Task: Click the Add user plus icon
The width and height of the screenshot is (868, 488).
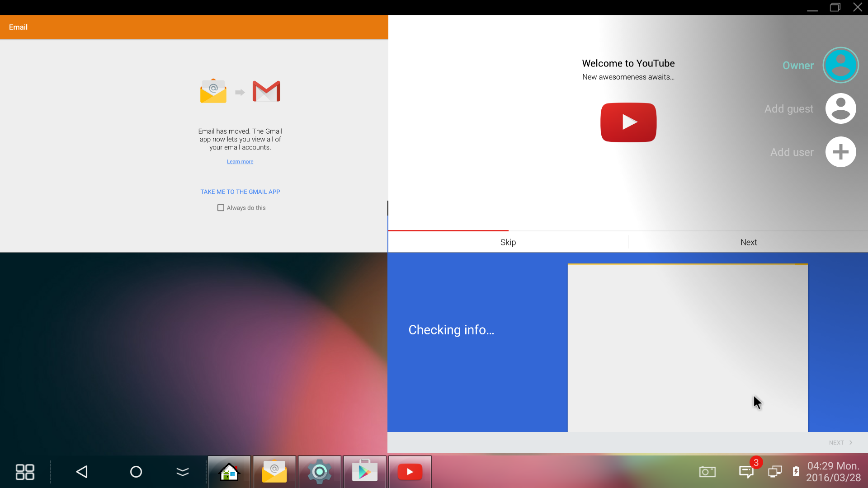Action: [x=841, y=152]
